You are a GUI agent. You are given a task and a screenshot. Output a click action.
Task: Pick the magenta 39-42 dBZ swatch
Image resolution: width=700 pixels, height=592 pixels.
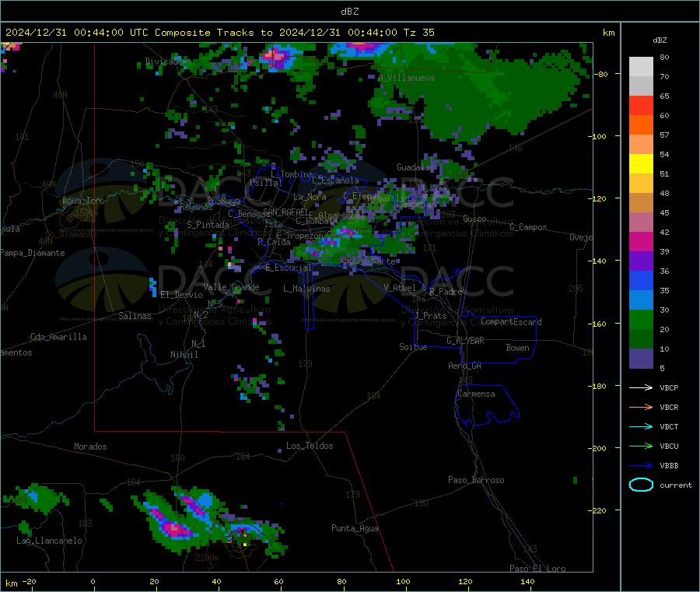coord(641,241)
